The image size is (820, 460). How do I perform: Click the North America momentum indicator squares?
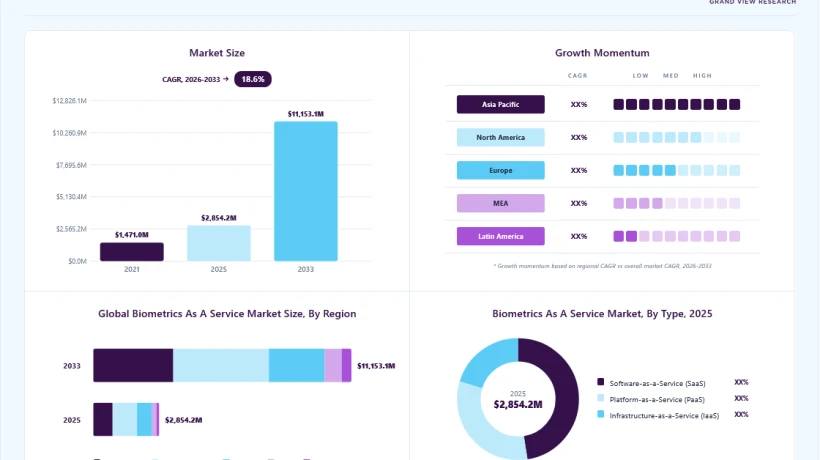[x=677, y=137]
